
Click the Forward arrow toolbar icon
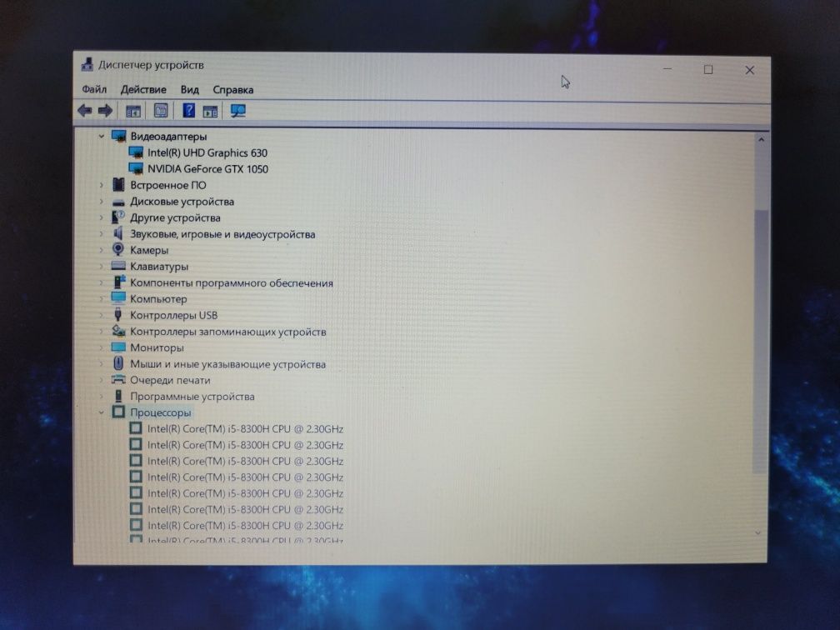pyautogui.click(x=106, y=111)
